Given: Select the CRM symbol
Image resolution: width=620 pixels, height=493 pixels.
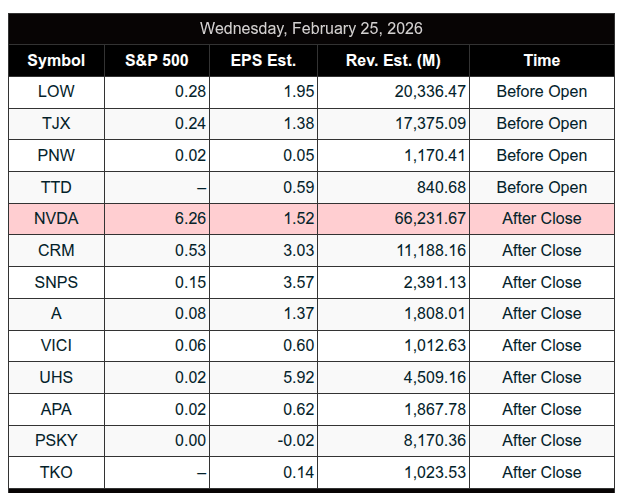Looking at the screenshot, I should tap(56, 250).
